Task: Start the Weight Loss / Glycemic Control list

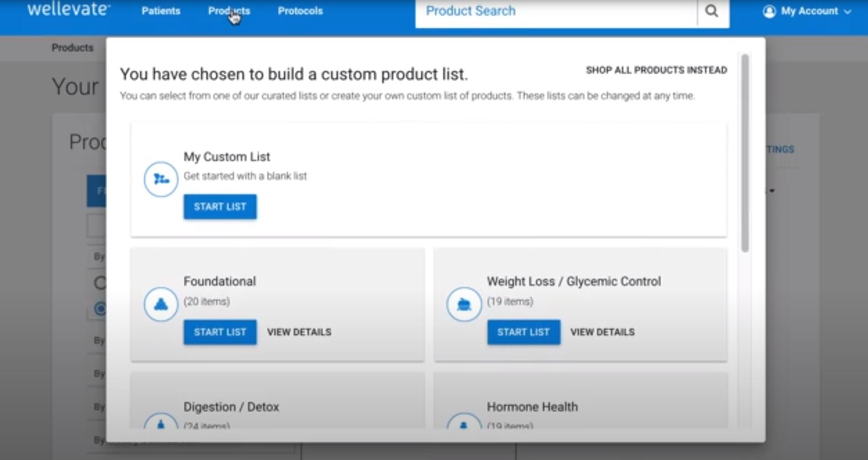Action: pos(523,332)
